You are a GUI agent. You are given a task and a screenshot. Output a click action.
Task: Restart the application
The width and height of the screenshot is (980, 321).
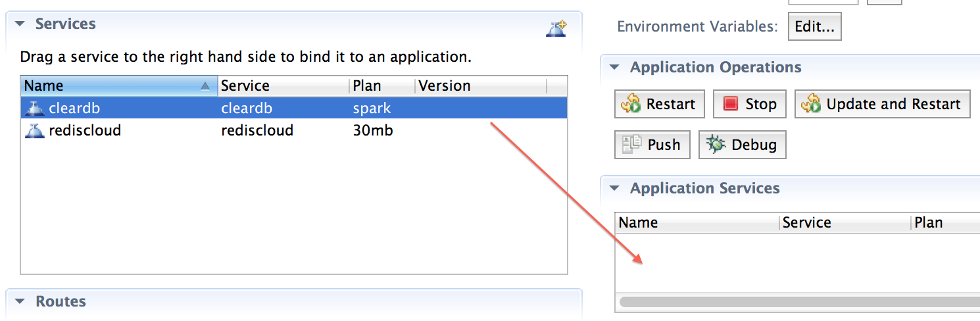(660, 104)
